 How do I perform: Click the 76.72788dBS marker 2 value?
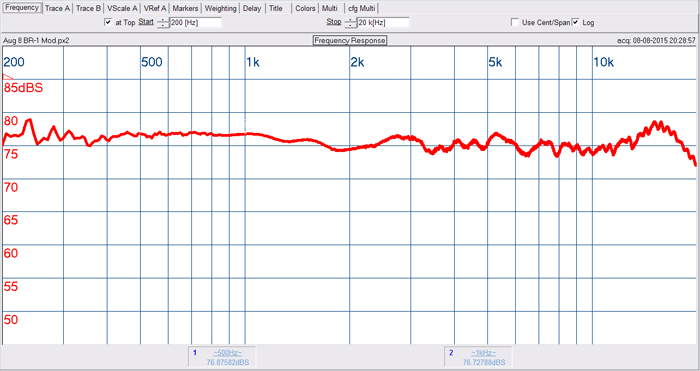click(x=484, y=362)
